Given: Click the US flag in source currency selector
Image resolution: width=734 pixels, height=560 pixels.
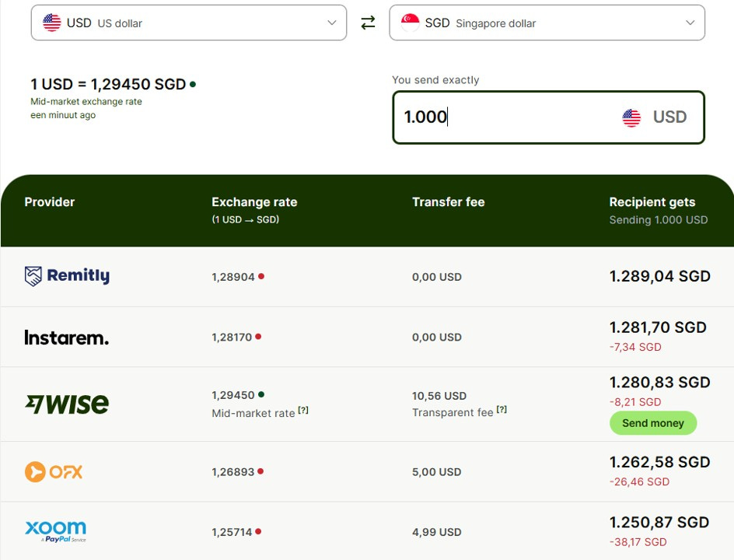Looking at the screenshot, I should click(51, 23).
